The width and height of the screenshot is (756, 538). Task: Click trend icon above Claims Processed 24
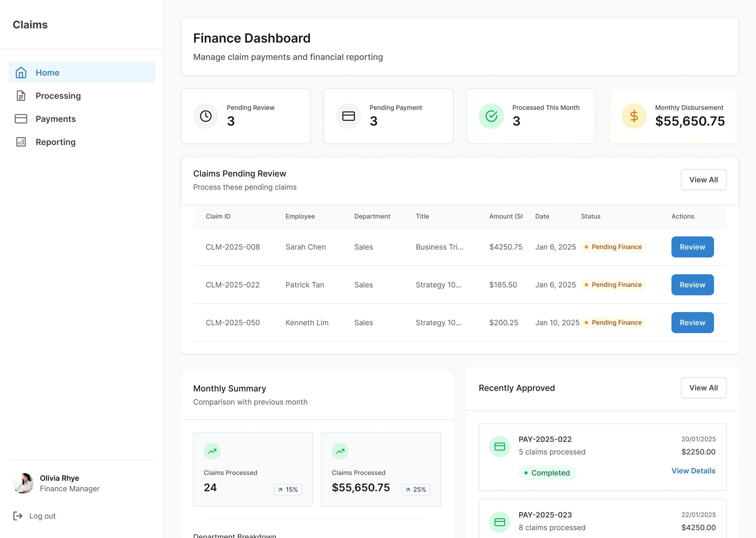point(212,451)
